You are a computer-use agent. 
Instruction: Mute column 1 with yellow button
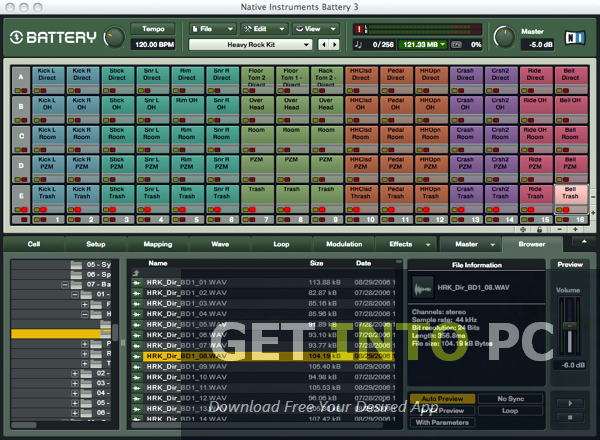[37, 220]
